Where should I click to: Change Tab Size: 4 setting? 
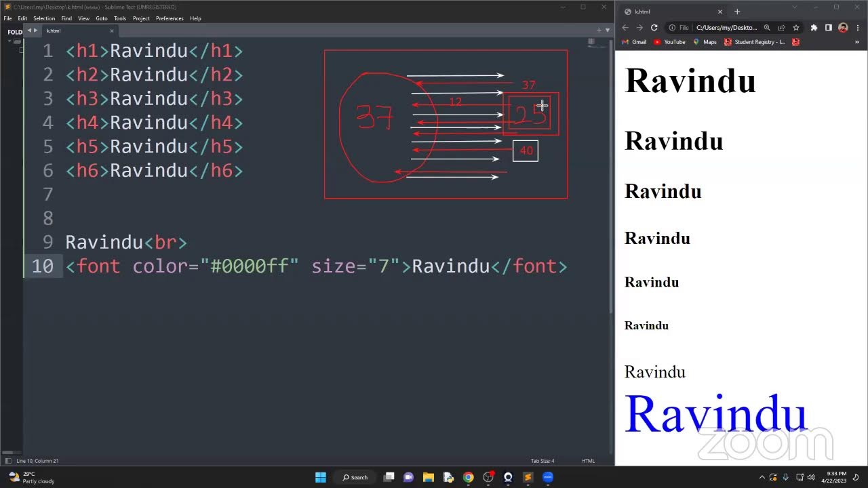pyautogui.click(x=542, y=461)
